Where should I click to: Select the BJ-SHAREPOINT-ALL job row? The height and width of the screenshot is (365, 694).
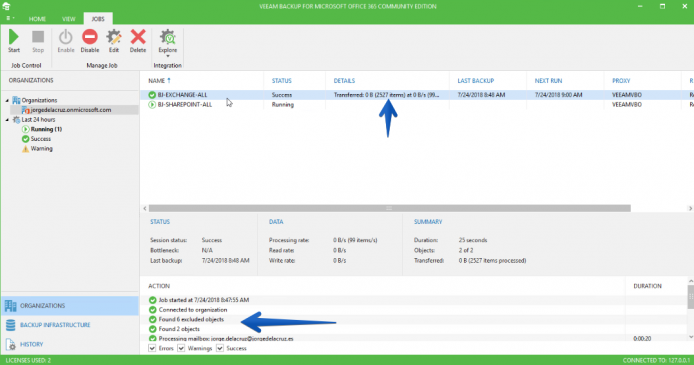point(416,105)
